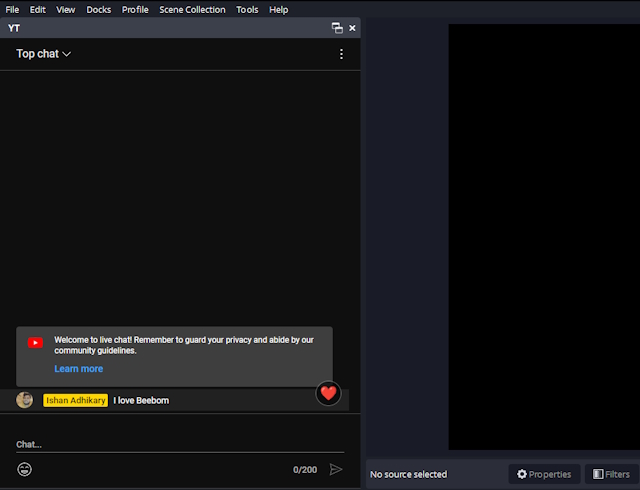Click the Learn more link
Screen dimensions: 640x490
tap(78, 369)
